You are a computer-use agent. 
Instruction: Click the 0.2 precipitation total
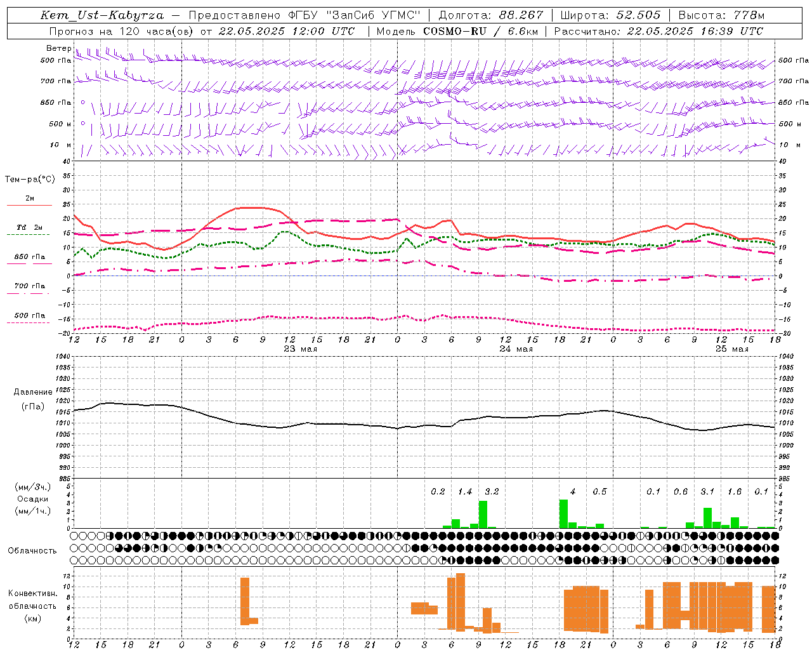coord(438,491)
